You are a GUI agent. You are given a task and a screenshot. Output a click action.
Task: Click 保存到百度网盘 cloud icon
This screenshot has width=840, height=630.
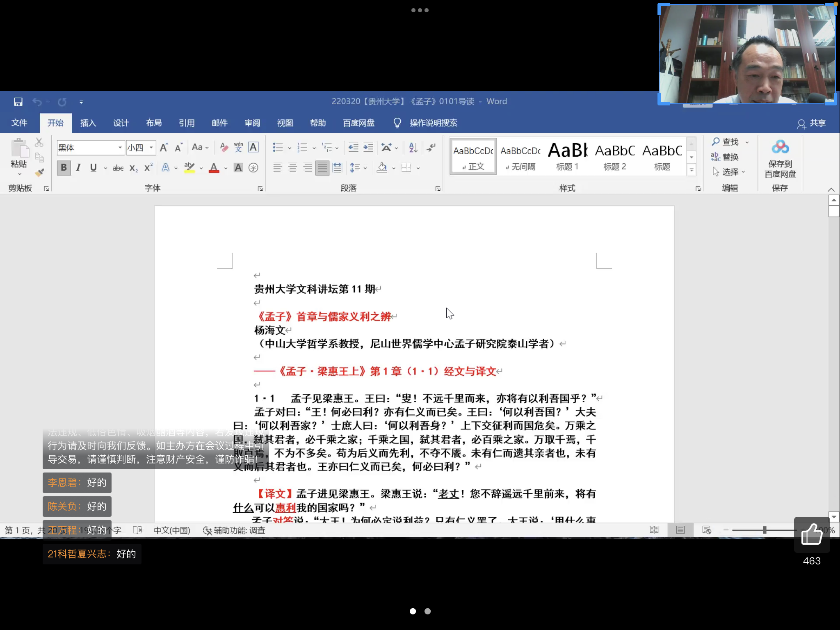click(780, 159)
